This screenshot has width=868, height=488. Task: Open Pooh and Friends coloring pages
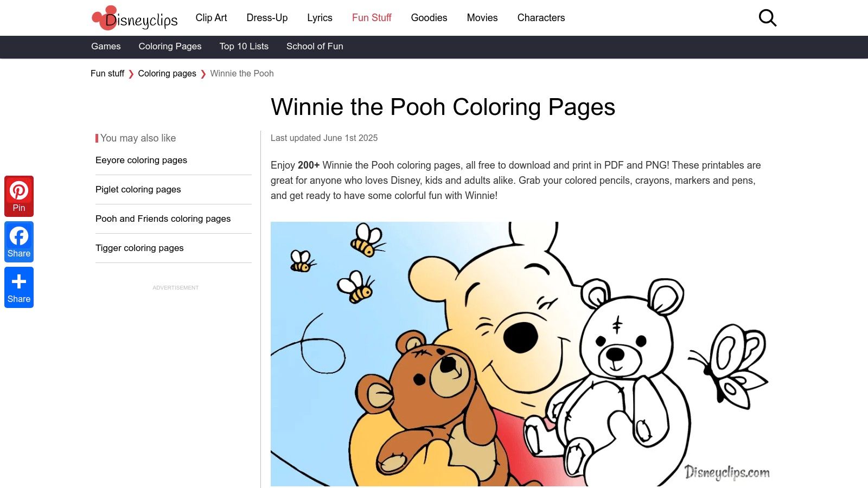pos(163,219)
